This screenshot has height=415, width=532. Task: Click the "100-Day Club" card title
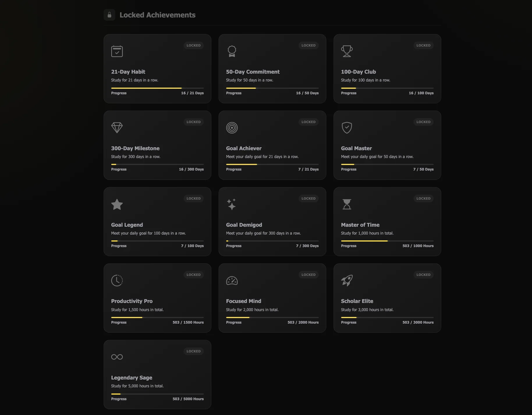pos(359,72)
